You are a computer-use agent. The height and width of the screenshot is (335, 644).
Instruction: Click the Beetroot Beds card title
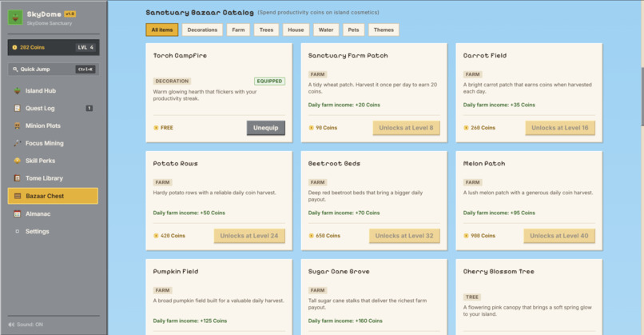(x=334, y=164)
